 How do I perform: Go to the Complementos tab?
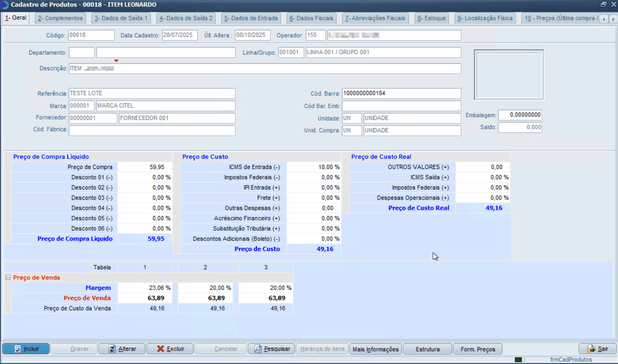click(60, 18)
